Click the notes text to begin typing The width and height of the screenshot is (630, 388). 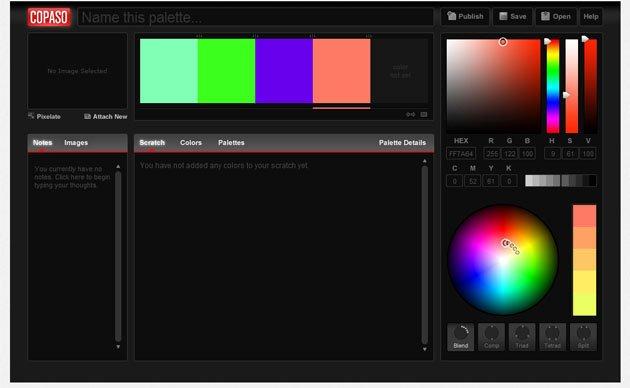tap(72, 177)
